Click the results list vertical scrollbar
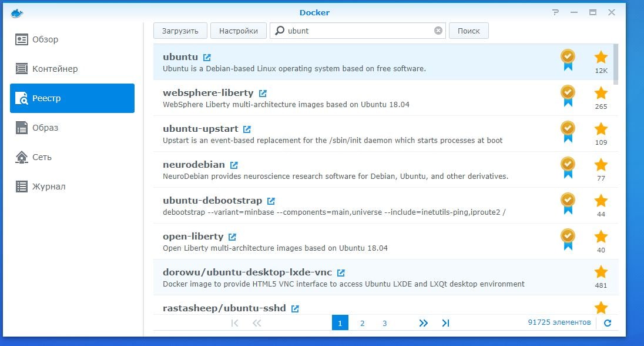Viewport: 644px width, 346px height. tap(616, 64)
